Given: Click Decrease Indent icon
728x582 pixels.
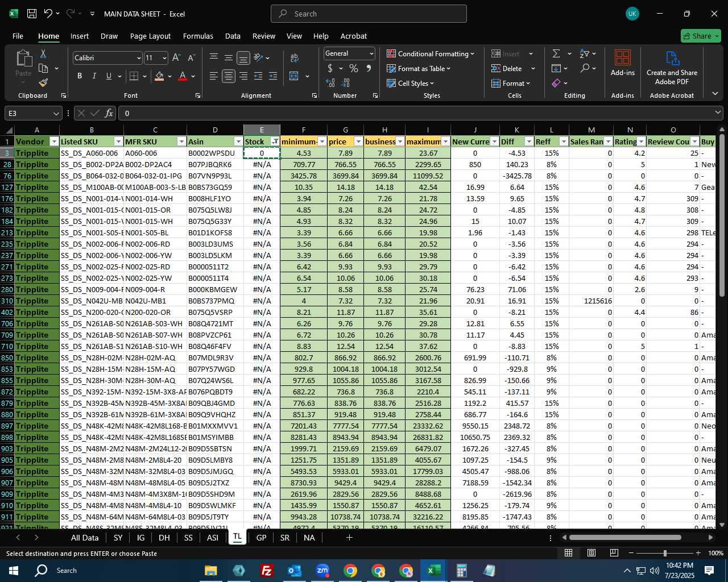Looking at the screenshot, I should [258, 76].
